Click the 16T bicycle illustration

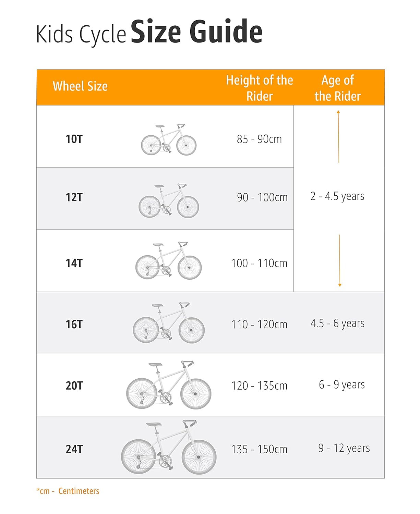click(x=169, y=323)
